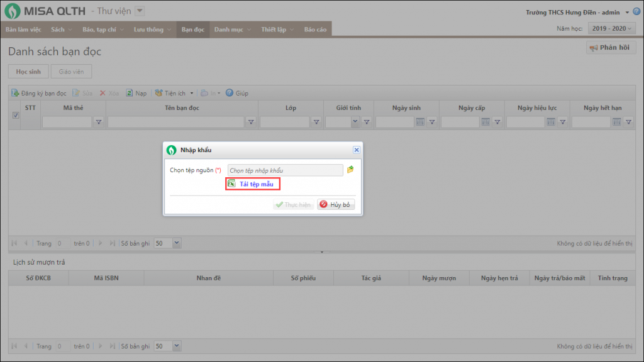Viewport: 644px width, 362px height.
Task: Open the Giới tính filter dropdown
Action: click(355, 123)
